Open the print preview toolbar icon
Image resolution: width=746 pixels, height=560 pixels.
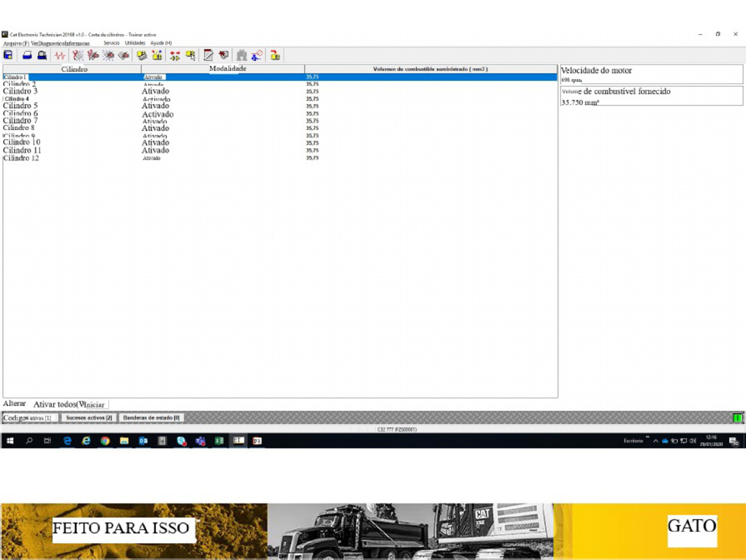[42, 55]
